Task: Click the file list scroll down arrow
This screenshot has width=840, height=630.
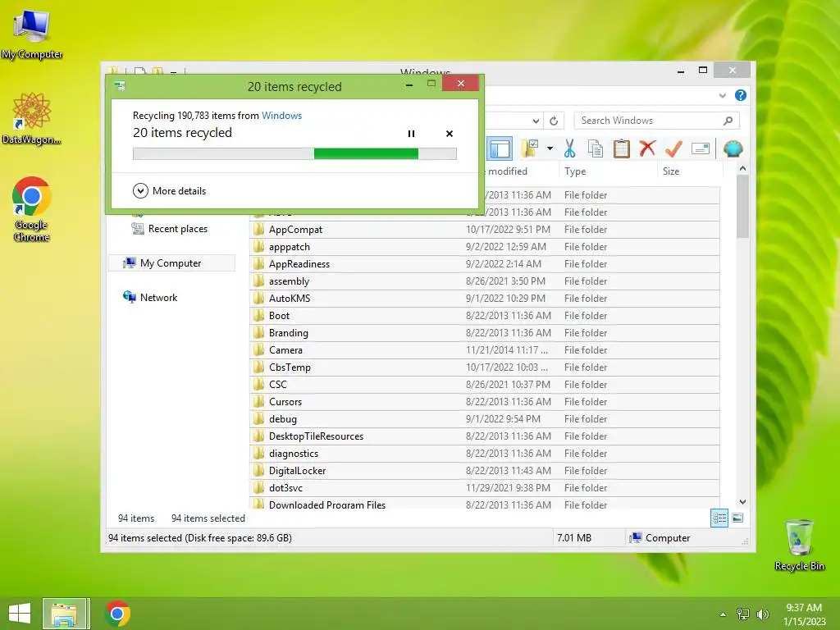Action: [x=742, y=502]
